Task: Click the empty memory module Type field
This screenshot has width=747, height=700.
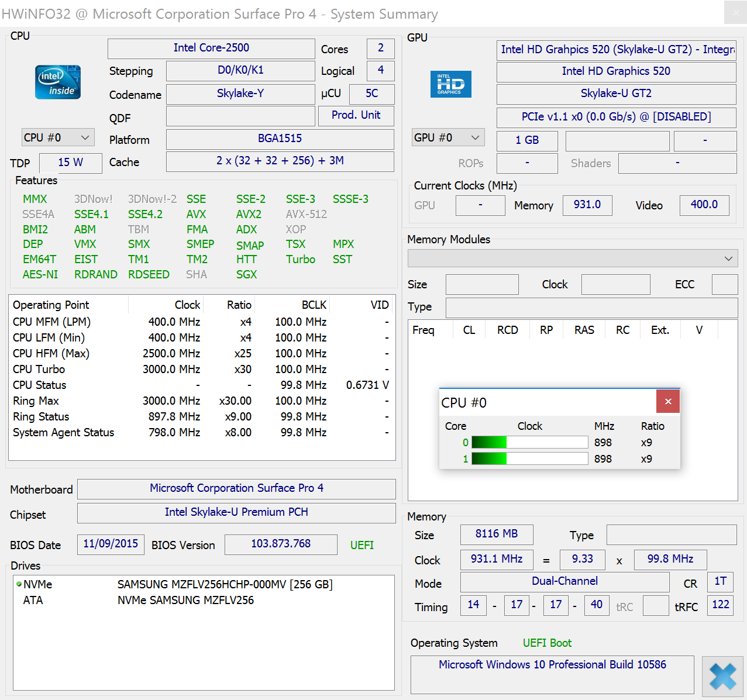Action: (x=592, y=308)
